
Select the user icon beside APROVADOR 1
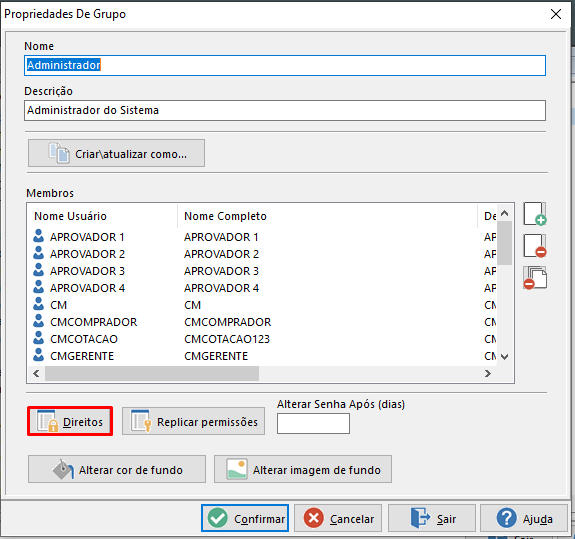pos(39,236)
